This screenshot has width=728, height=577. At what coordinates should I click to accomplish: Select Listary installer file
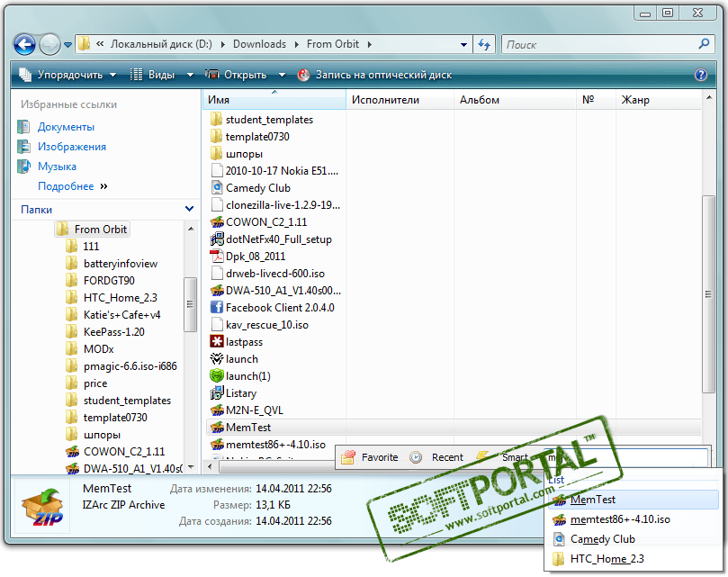coord(241,393)
